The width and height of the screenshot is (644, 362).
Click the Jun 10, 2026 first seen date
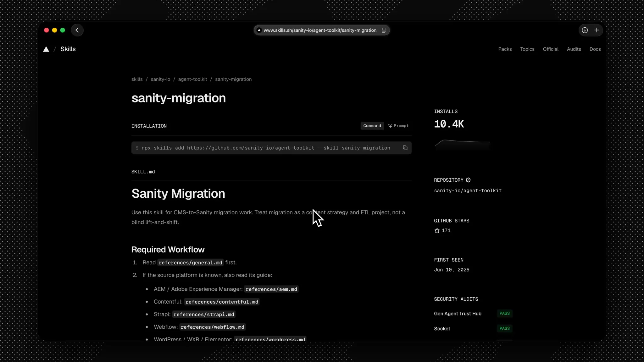click(x=452, y=270)
